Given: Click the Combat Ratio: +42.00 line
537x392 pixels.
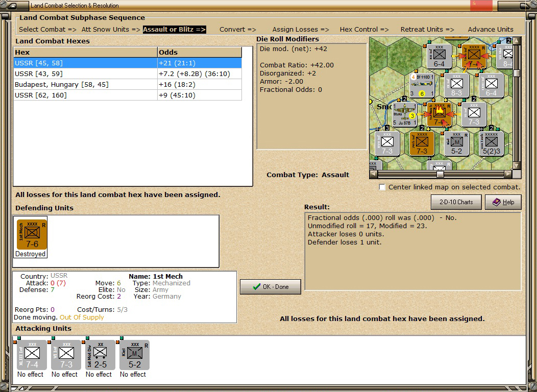Looking at the screenshot, I should coord(297,65).
